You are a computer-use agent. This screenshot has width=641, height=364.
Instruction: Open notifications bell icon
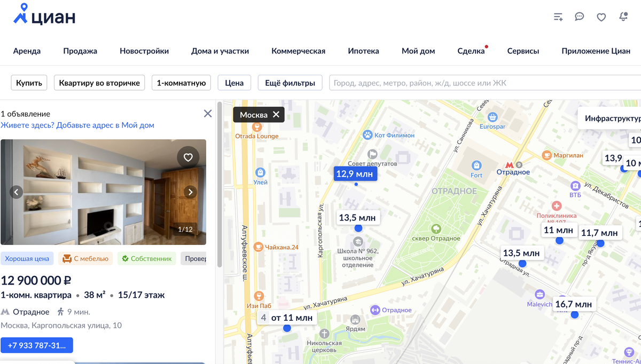click(x=623, y=17)
